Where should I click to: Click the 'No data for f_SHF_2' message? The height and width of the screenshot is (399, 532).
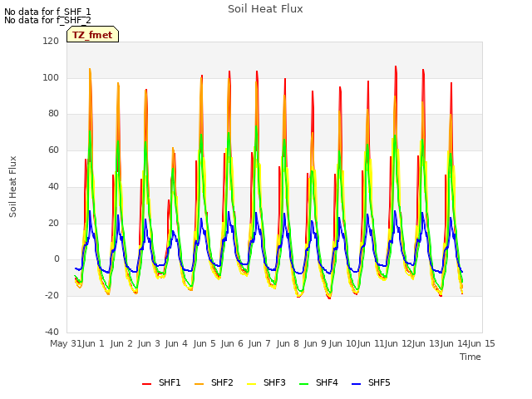coord(47,20)
